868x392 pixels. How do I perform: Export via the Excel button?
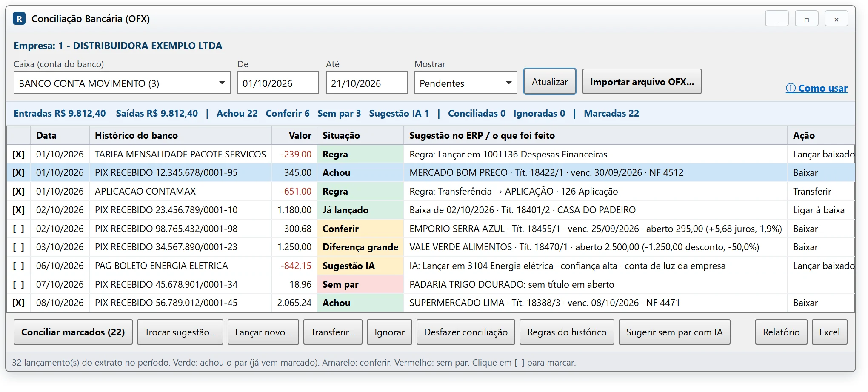[x=830, y=332]
